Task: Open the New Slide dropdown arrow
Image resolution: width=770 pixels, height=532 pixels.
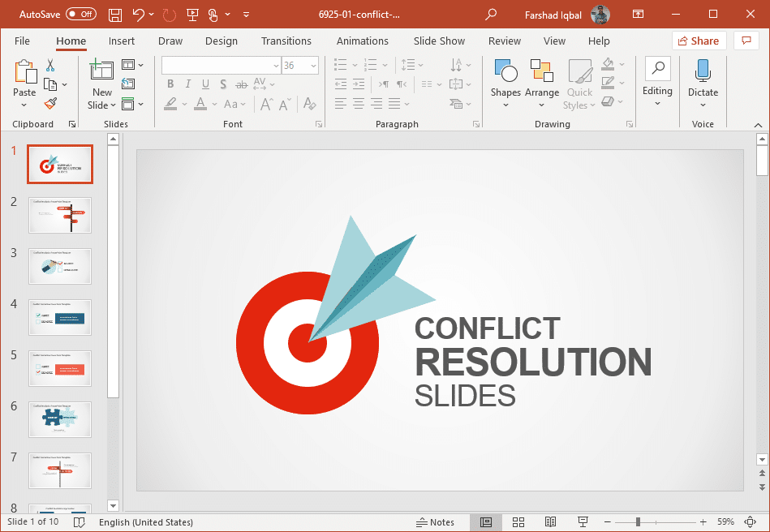Action: tap(102, 105)
